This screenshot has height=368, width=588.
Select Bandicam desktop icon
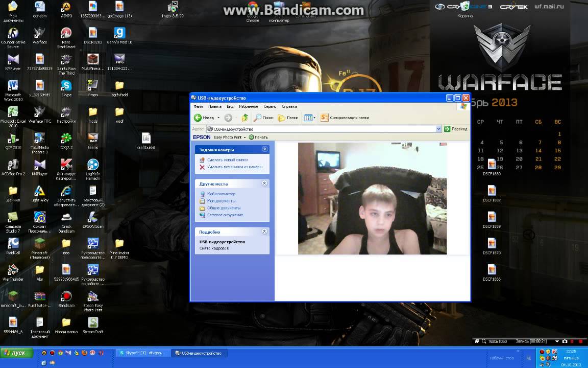point(66,299)
